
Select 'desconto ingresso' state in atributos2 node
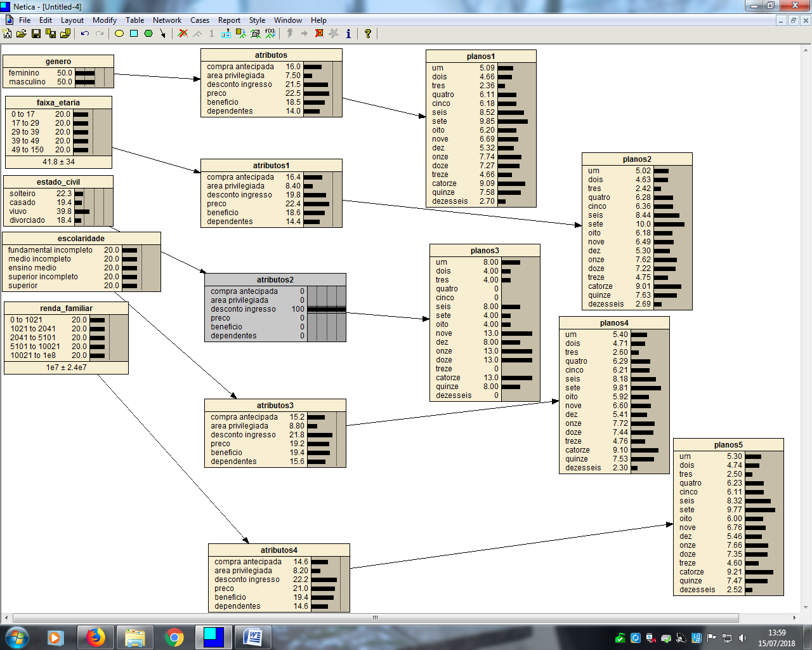(243, 309)
